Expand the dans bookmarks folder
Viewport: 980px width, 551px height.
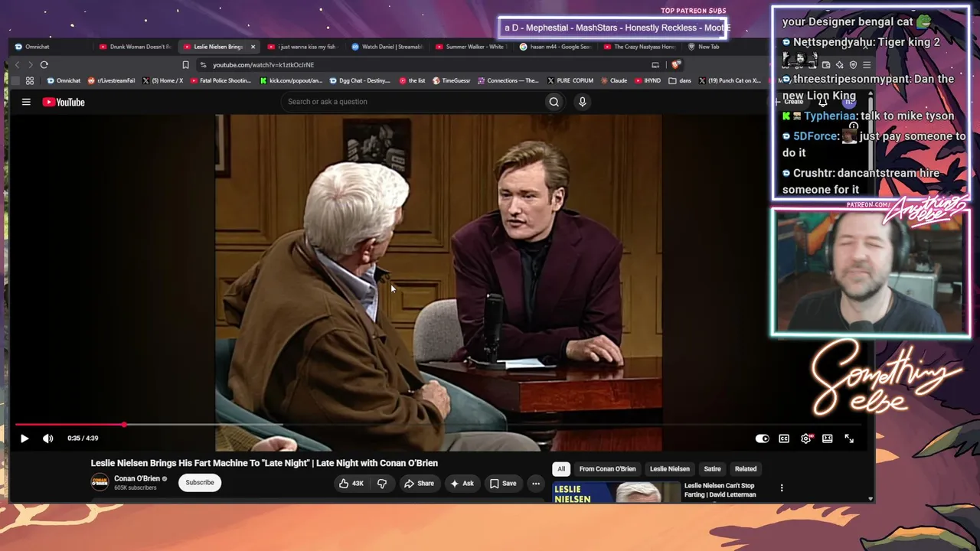pos(680,80)
